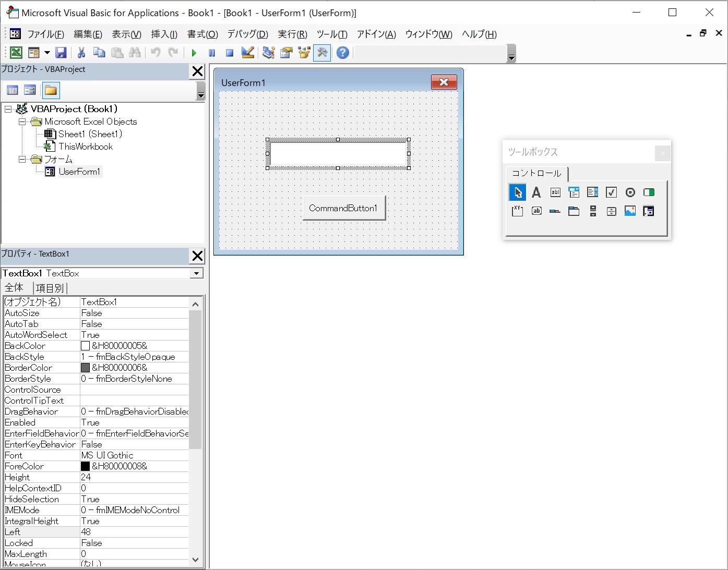Open the デバッグ menu
Screen dimensions: 728x570
(247, 34)
